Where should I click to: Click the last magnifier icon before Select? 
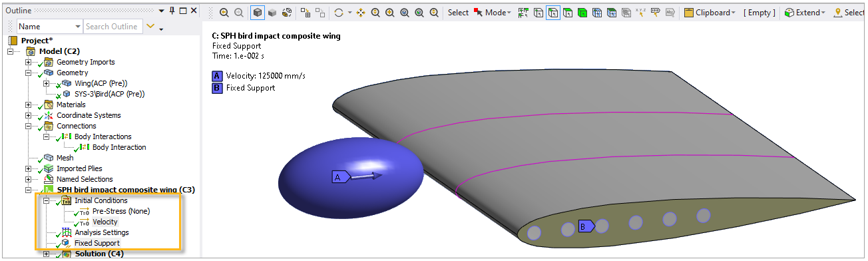point(434,13)
